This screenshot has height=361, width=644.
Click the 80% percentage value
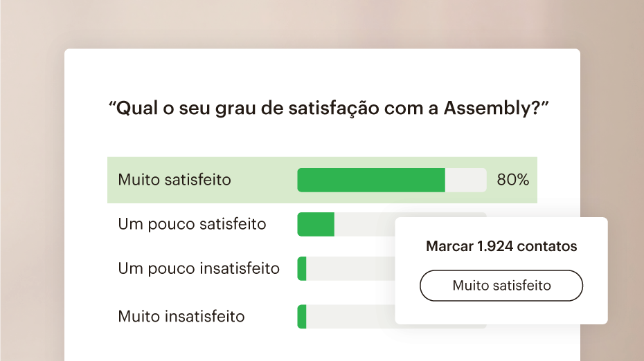(x=512, y=180)
